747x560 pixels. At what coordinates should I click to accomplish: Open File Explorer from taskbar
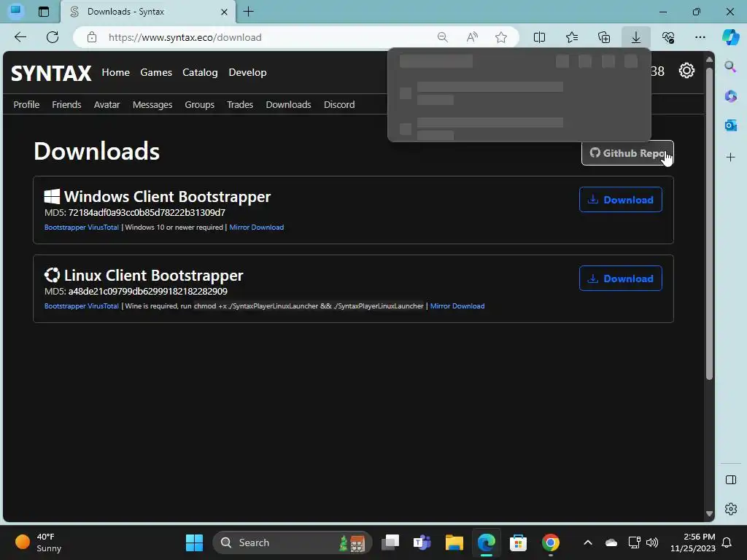pos(454,542)
